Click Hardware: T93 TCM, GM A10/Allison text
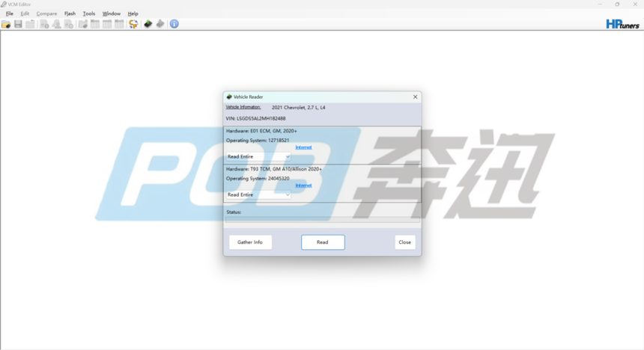This screenshot has height=350, width=644. tap(274, 169)
